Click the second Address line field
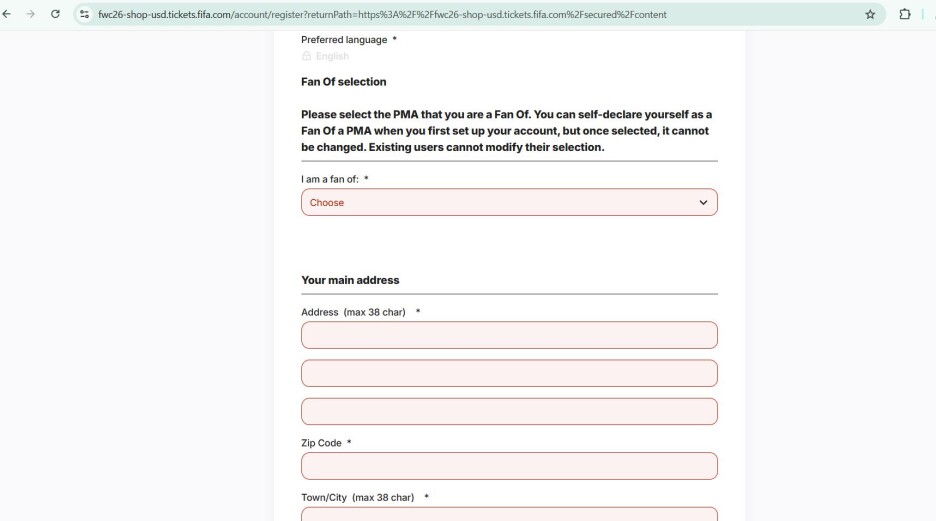The image size is (936, 521). [x=508, y=373]
